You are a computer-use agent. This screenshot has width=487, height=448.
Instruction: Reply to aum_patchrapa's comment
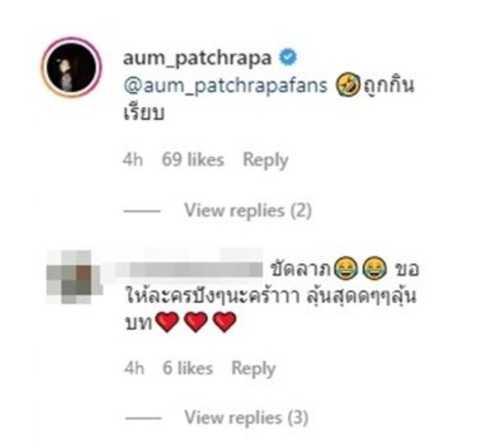pyautogui.click(x=266, y=161)
